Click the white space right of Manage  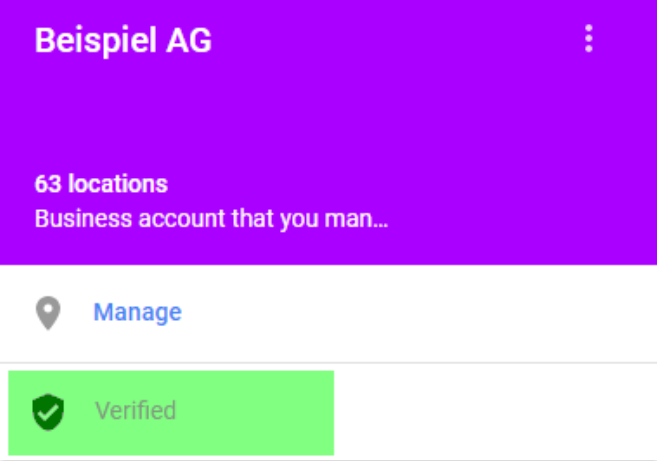coord(420,313)
